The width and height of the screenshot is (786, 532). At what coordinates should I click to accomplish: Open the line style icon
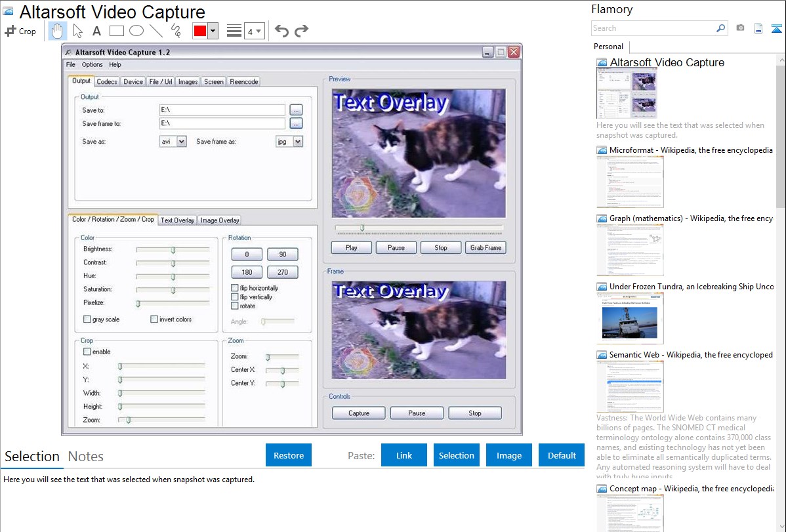coord(234,31)
